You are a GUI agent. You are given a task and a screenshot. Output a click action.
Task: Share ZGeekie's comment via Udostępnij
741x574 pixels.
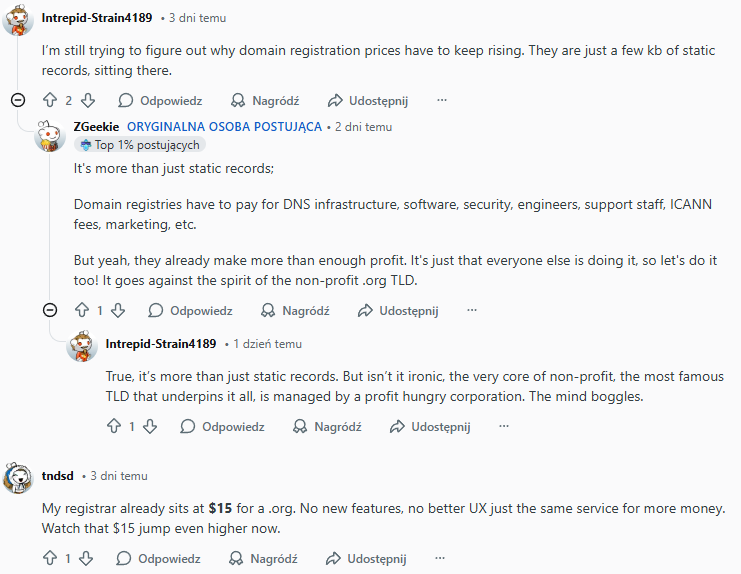398,311
